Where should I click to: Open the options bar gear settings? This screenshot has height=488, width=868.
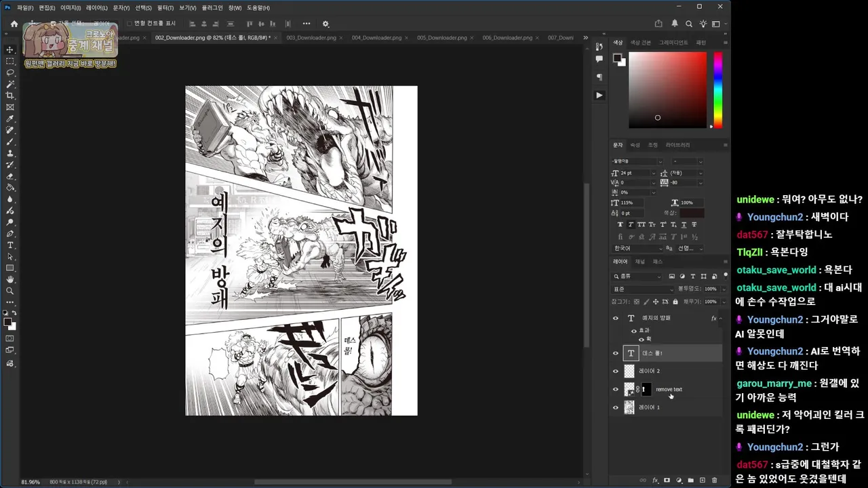pos(325,24)
